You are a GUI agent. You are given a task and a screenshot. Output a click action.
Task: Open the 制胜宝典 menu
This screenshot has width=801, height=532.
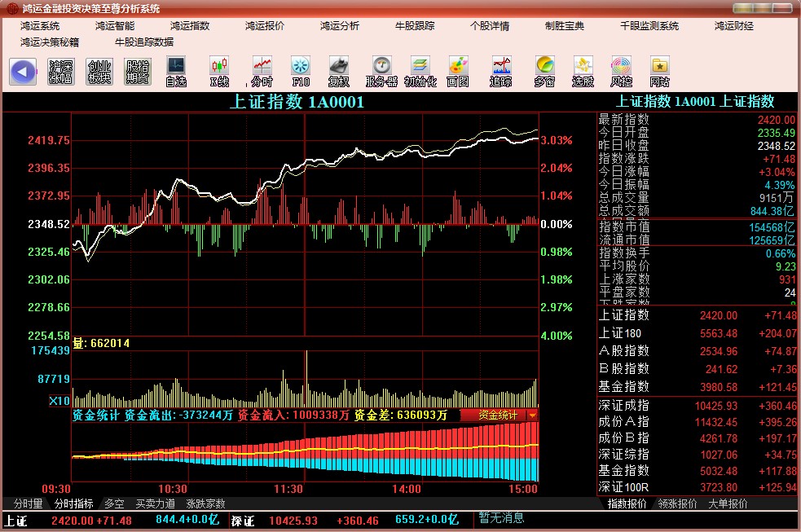tap(565, 25)
